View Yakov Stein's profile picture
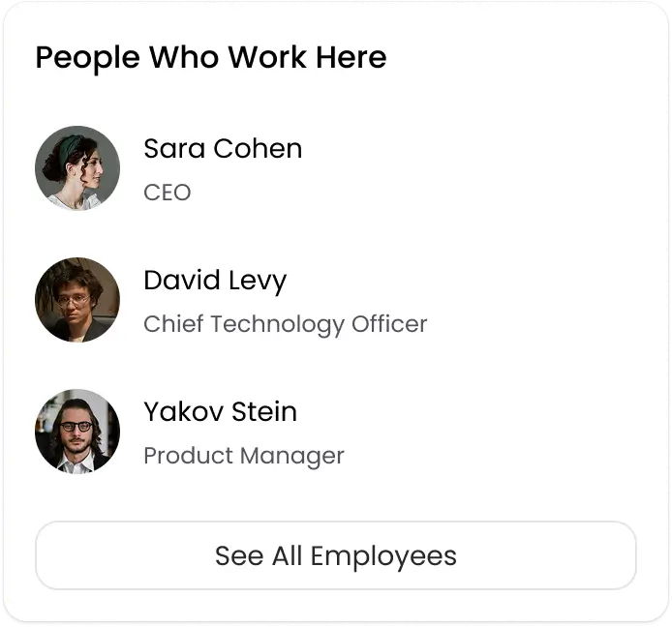This screenshot has width=672, height=627. (x=77, y=432)
